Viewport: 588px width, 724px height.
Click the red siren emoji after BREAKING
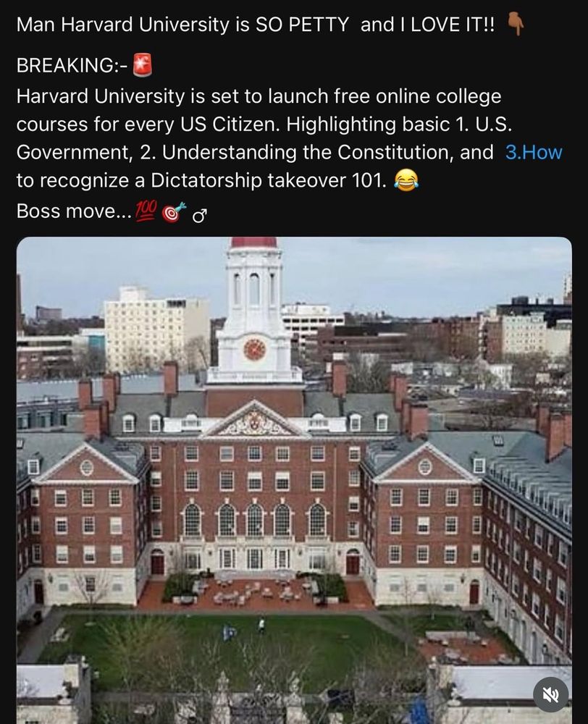[x=143, y=67]
